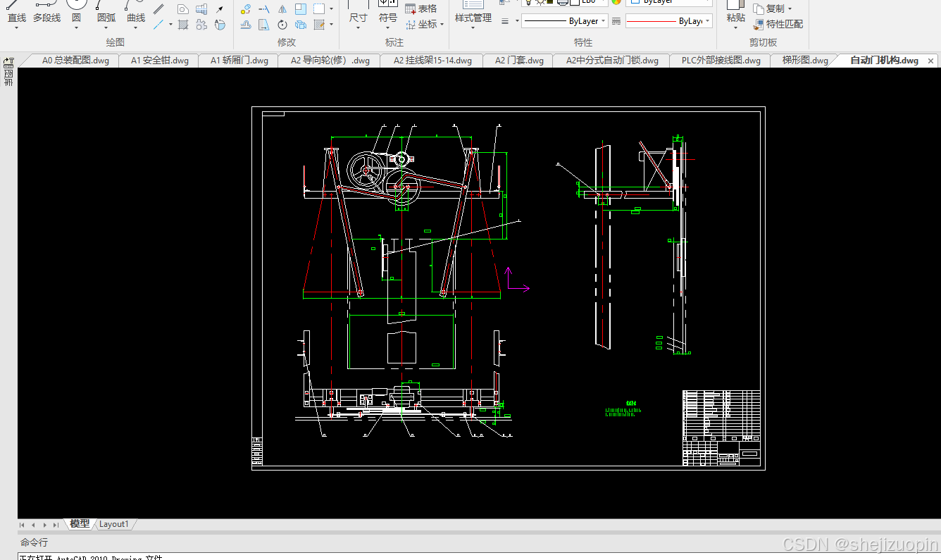Go to the next layout tab arrow
Image resolution: width=941 pixels, height=560 pixels.
(44, 525)
